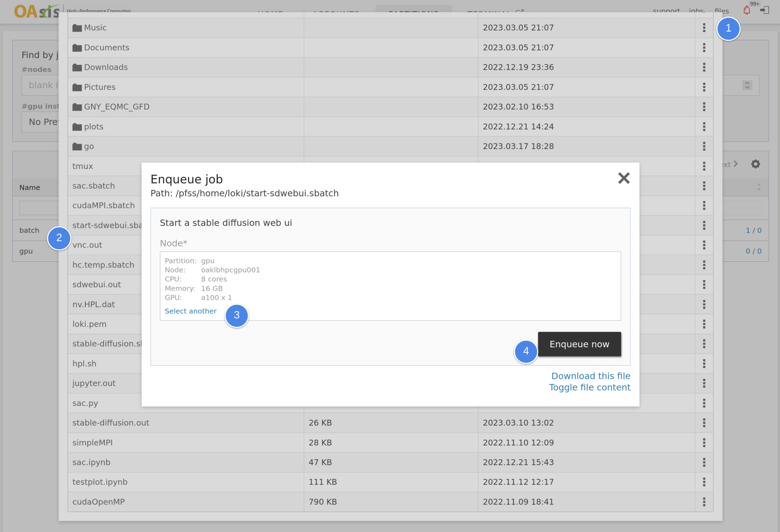Open the kebab menu for testplot.ipynb row
The width and height of the screenshot is (780, 532).
coord(704,482)
